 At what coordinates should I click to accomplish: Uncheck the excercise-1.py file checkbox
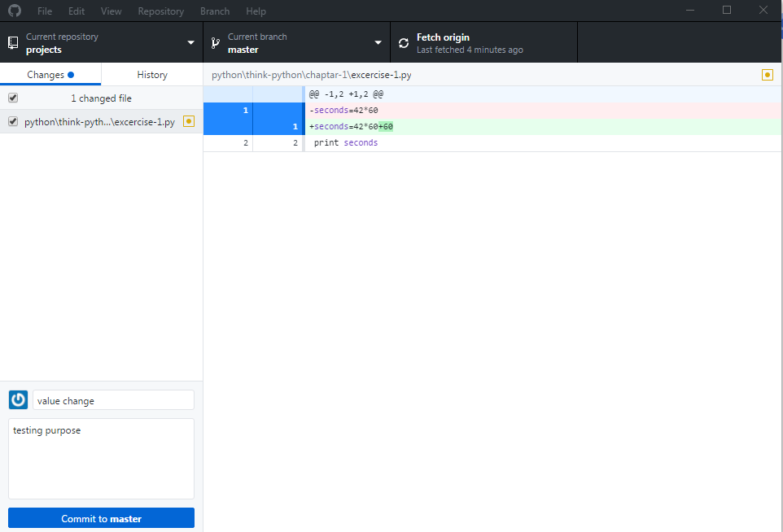pyautogui.click(x=11, y=120)
